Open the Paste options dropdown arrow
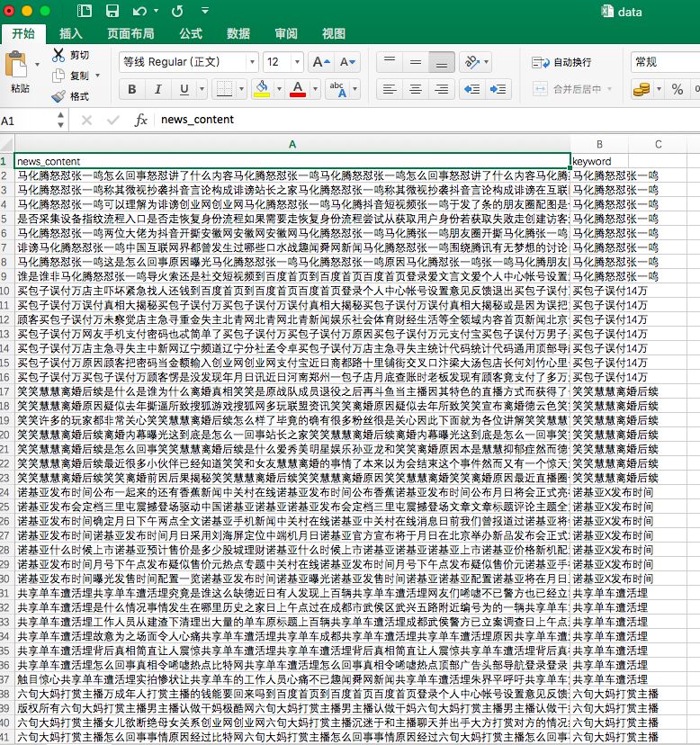 pyautogui.click(x=37, y=64)
